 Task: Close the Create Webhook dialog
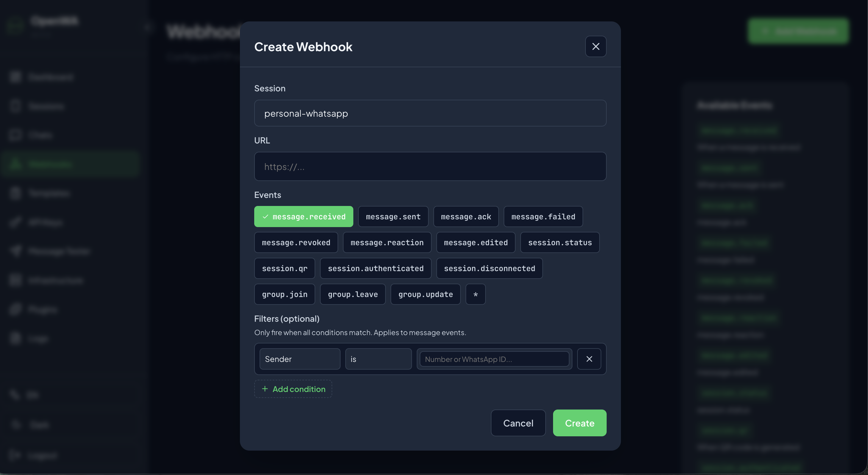[x=595, y=46]
